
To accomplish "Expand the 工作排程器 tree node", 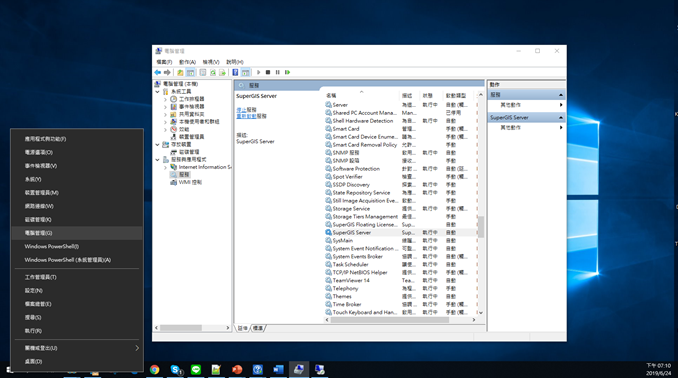I will [x=165, y=99].
